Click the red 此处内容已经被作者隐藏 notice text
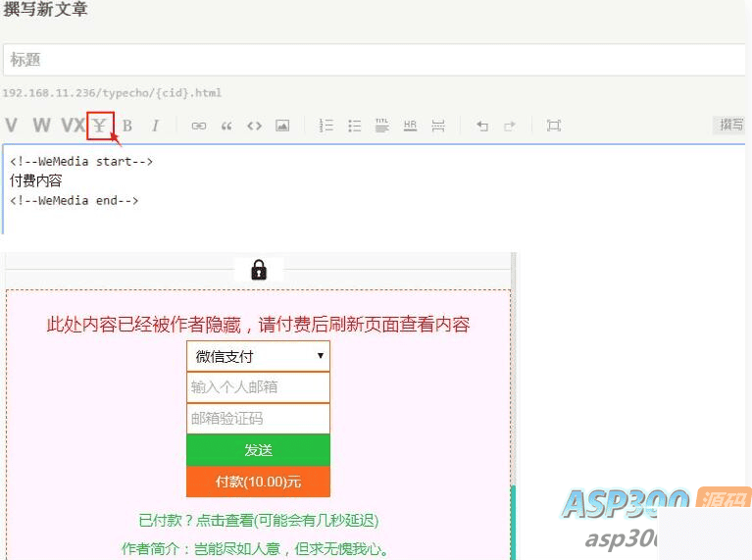This screenshot has height=560, width=752. tap(258, 325)
